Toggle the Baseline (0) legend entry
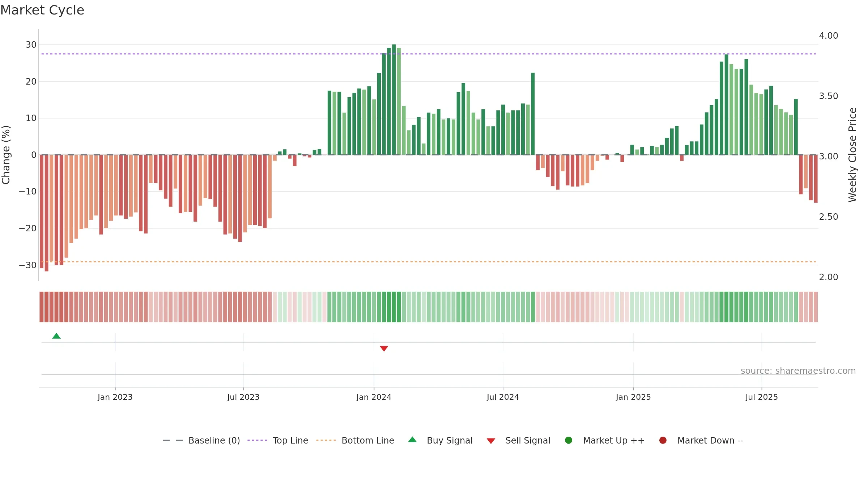The image size is (868, 488). coord(201,441)
